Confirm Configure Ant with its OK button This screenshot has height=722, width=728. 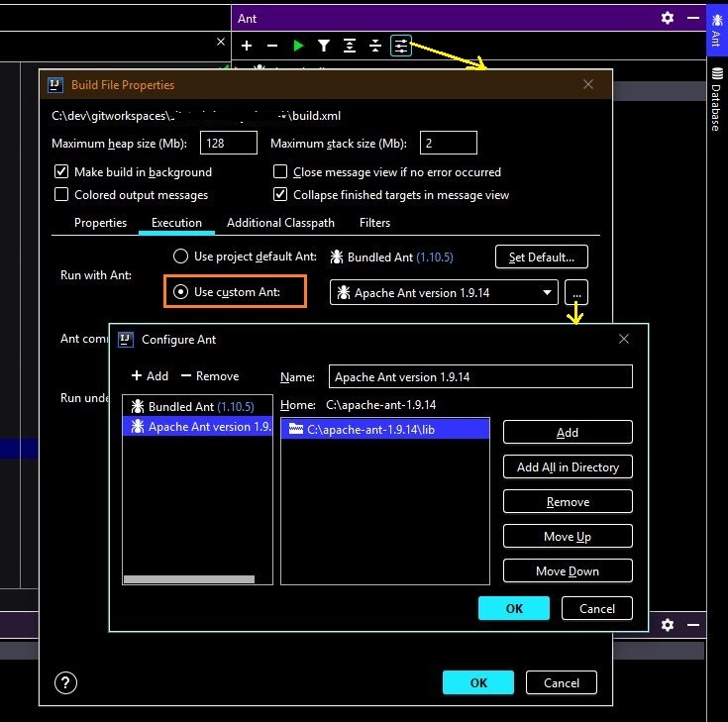point(514,608)
